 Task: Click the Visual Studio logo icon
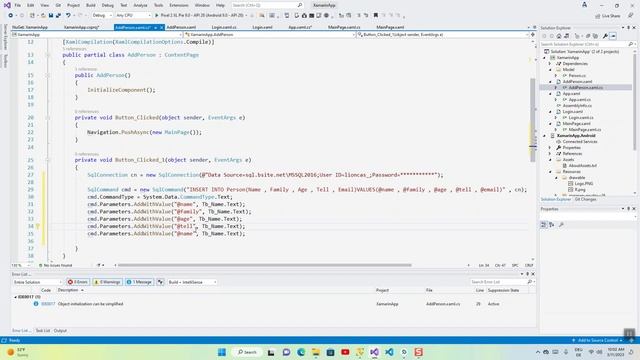click(x=7, y=5)
